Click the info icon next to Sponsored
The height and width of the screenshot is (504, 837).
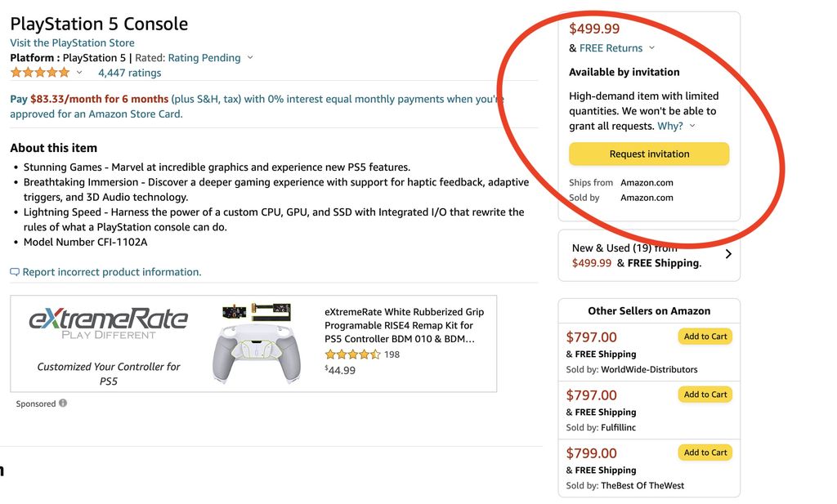pyautogui.click(x=65, y=404)
